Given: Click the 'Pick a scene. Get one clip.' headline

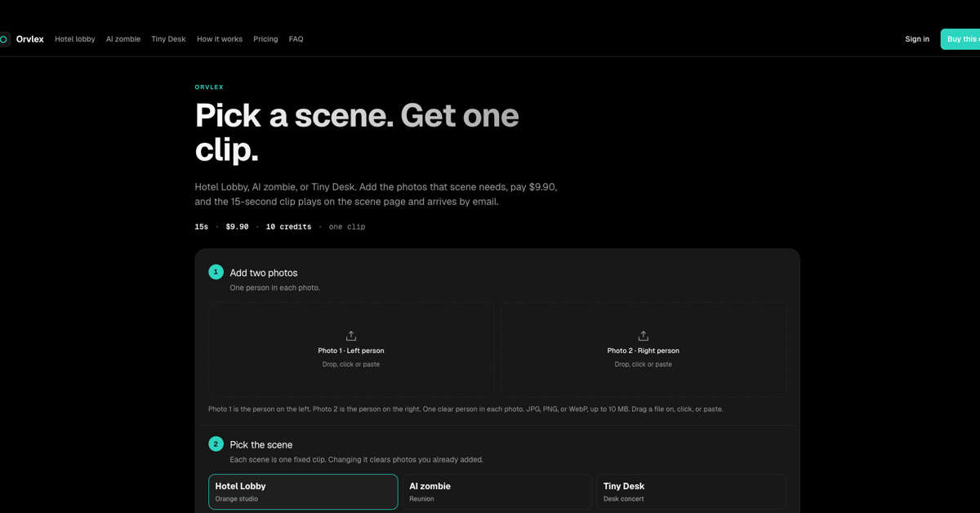Looking at the screenshot, I should 357,132.
